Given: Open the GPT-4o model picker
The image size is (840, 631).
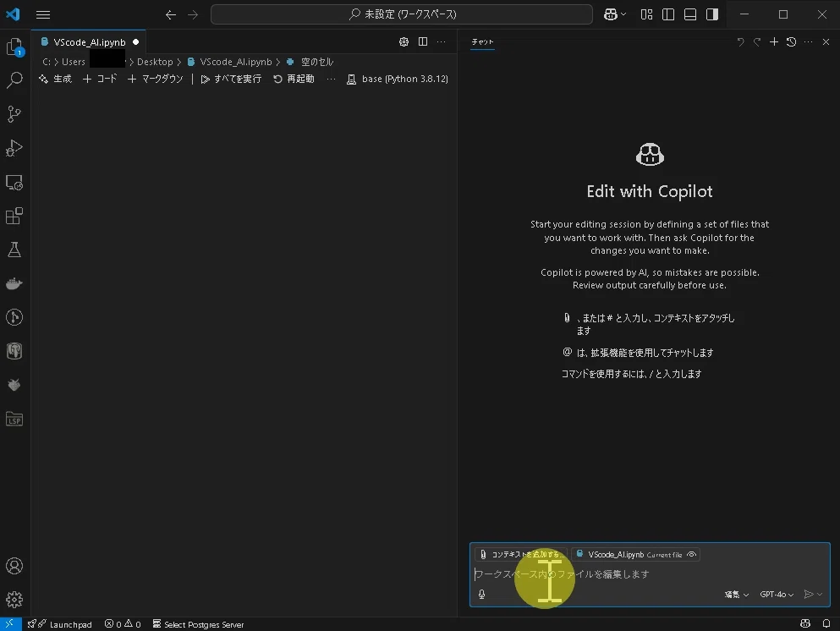Looking at the screenshot, I should pos(777,594).
